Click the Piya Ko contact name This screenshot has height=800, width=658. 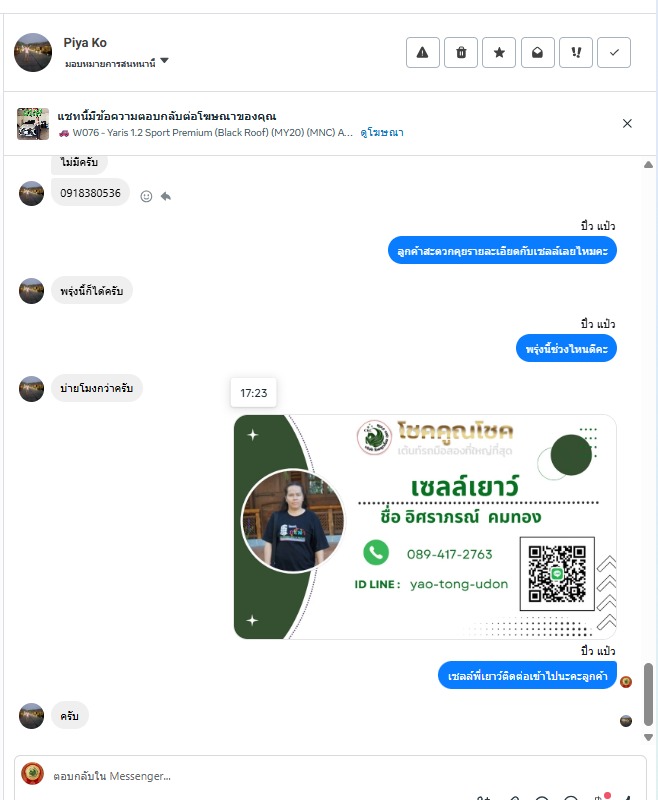pos(85,43)
